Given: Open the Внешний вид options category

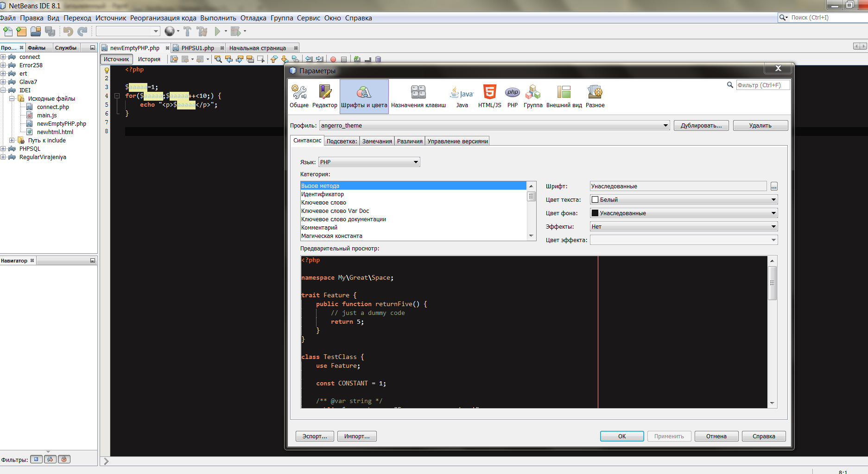Looking at the screenshot, I should [564, 96].
